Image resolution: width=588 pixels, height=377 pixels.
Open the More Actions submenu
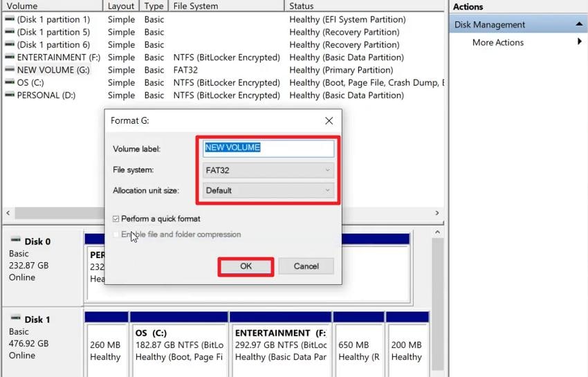[x=519, y=42]
